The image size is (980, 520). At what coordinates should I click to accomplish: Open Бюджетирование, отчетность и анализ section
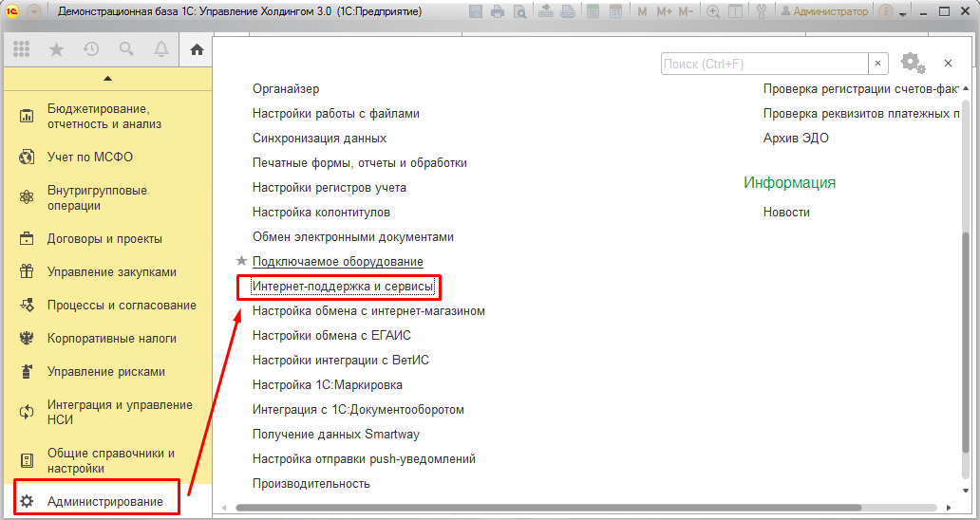click(107, 116)
